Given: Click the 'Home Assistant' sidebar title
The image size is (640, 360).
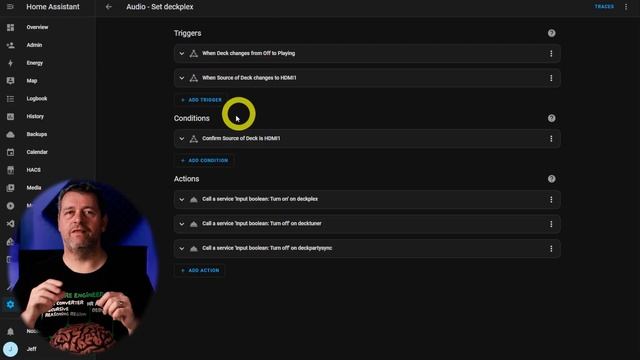Looking at the screenshot, I should pos(53,7).
